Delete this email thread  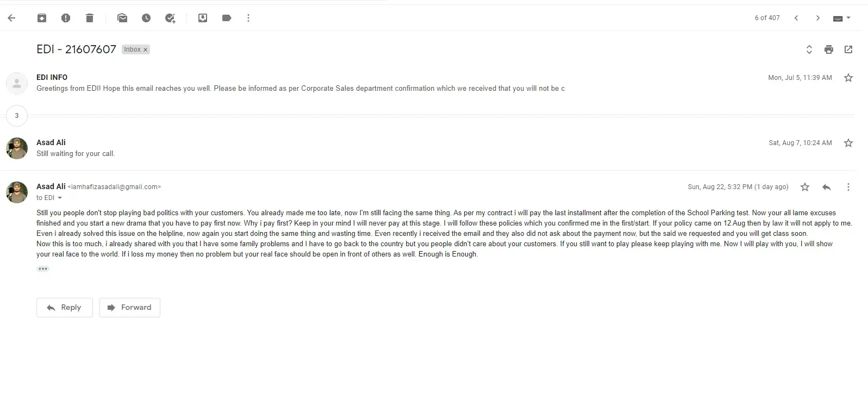point(90,18)
